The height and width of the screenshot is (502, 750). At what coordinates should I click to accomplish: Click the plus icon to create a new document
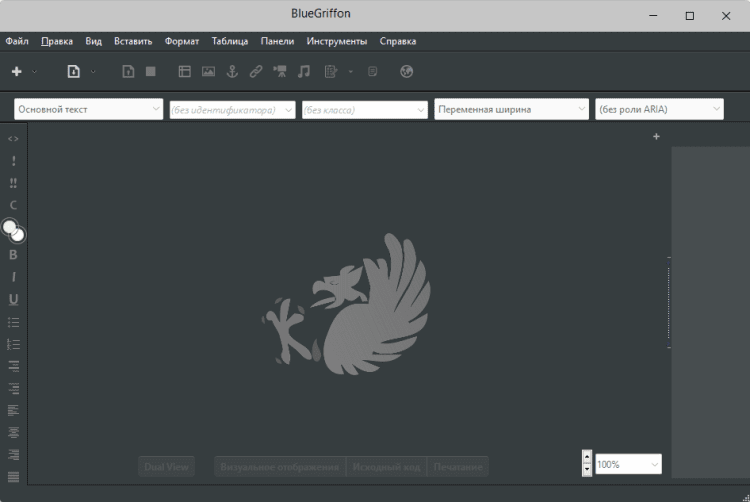click(17, 72)
